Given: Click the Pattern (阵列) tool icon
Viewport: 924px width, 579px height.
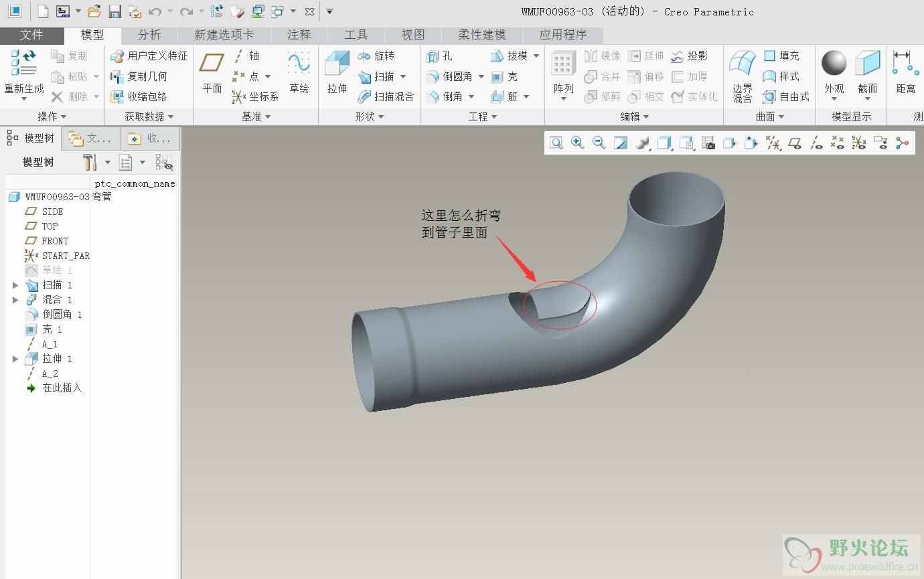Looking at the screenshot, I should pos(563,64).
